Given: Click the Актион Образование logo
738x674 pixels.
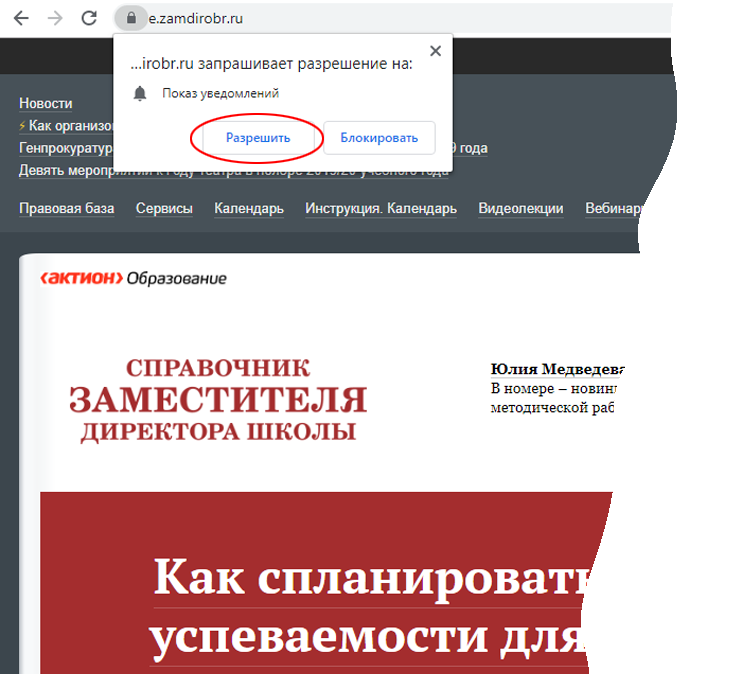Looking at the screenshot, I should coord(133,278).
